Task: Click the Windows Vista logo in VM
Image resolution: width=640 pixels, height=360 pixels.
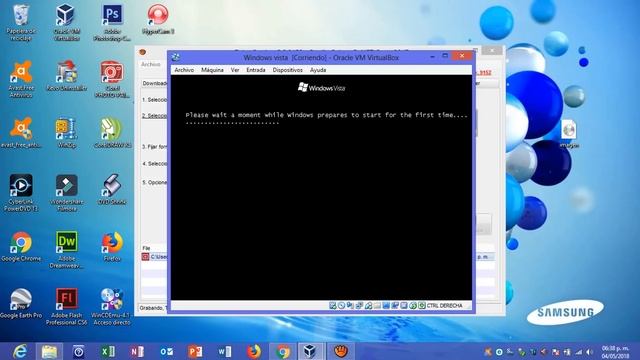Action: pyautogui.click(x=322, y=87)
